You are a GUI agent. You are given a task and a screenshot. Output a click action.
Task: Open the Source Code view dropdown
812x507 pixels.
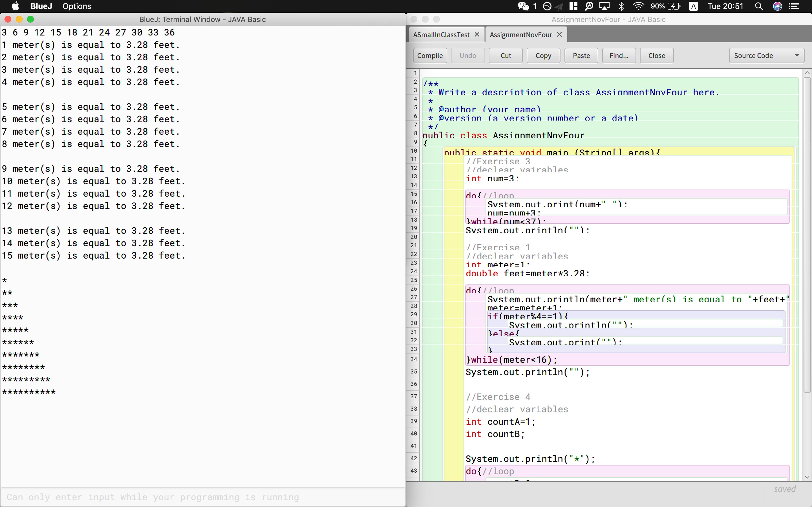[x=766, y=56]
